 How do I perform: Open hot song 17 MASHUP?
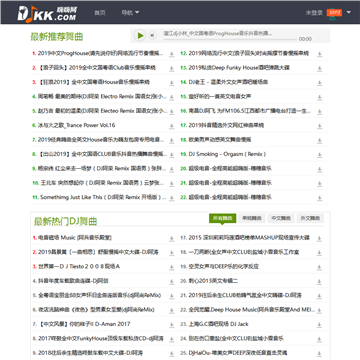249,238
